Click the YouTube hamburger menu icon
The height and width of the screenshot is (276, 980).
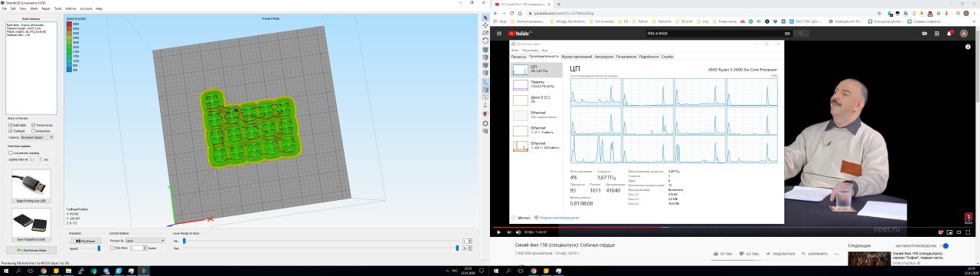pos(500,34)
